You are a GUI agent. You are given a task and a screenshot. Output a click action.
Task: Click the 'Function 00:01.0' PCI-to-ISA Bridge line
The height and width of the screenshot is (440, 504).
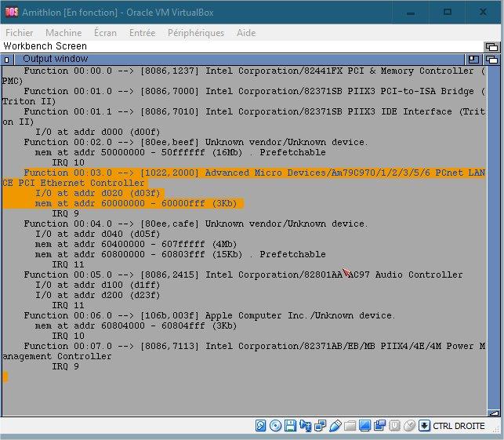244,96
